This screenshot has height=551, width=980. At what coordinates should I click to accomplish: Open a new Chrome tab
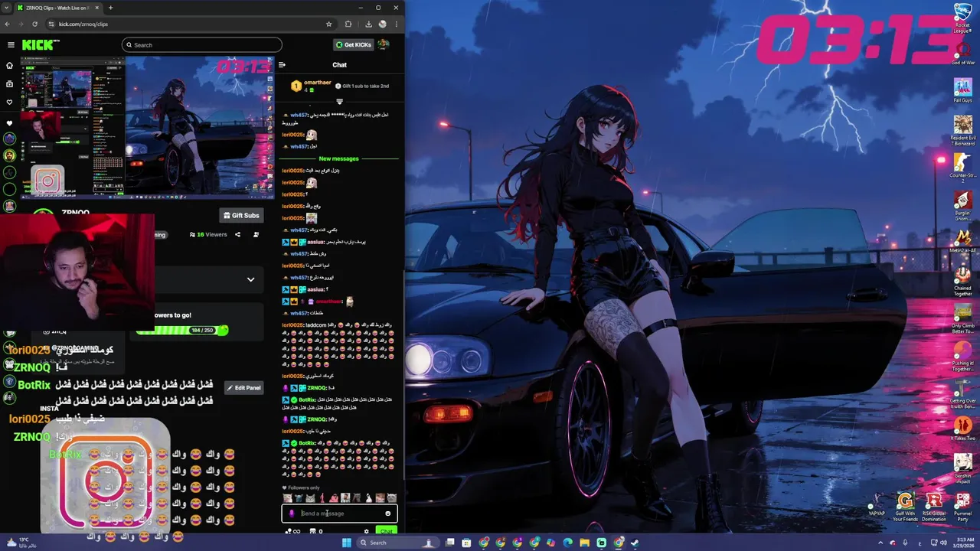[x=110, y=8]
